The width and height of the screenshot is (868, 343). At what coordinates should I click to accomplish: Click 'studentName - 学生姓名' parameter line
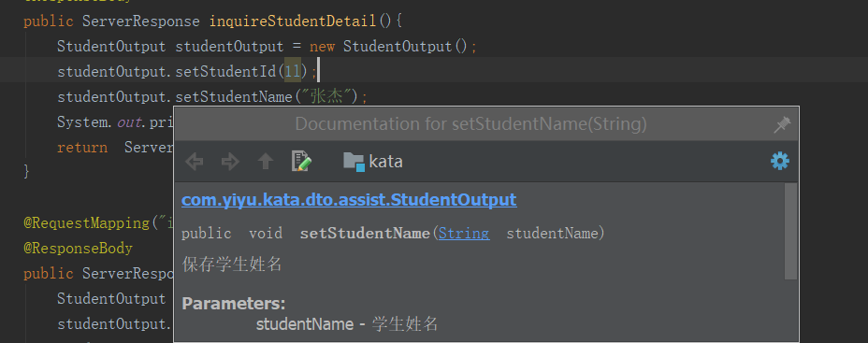347,324
